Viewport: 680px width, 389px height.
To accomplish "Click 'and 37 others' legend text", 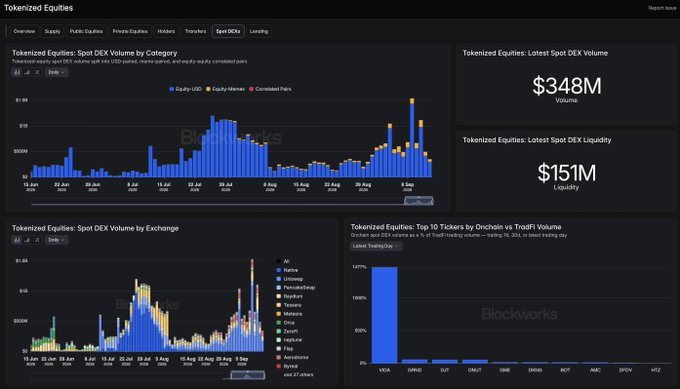I will pos(298,375).
